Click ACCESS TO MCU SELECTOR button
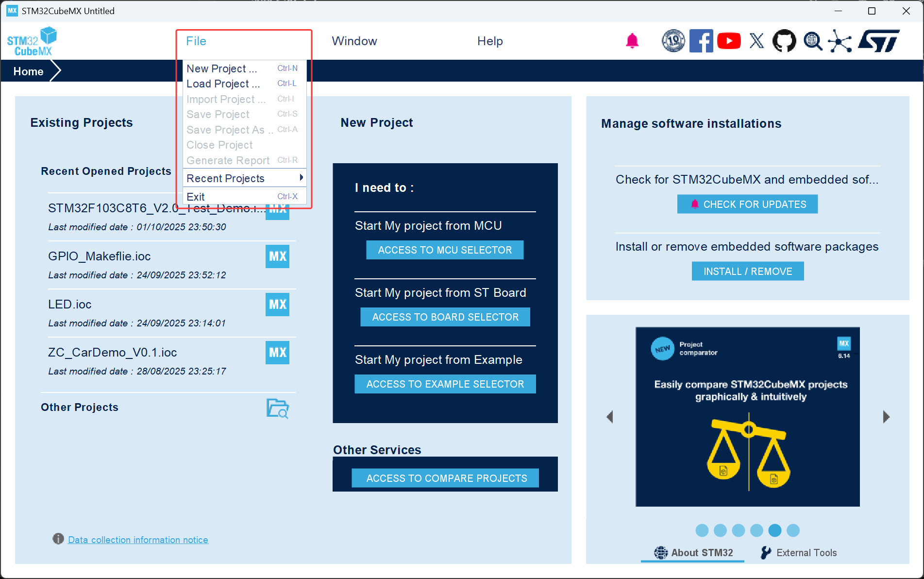The image size is (924, 579). click(445, 250)
